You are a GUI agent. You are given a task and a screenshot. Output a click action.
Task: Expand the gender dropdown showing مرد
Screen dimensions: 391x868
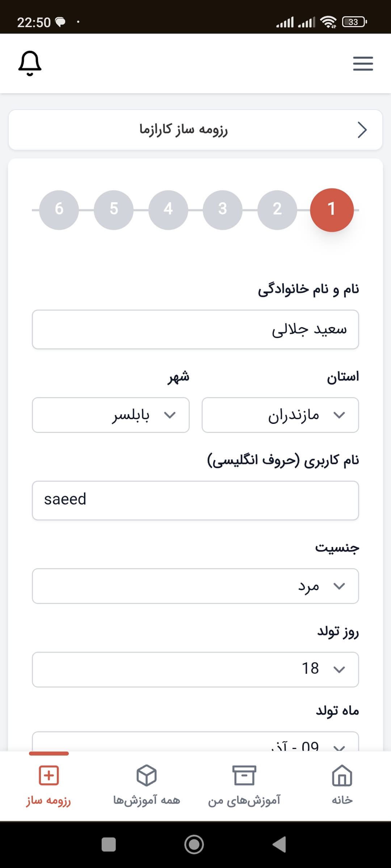click(x=195, y=586)
